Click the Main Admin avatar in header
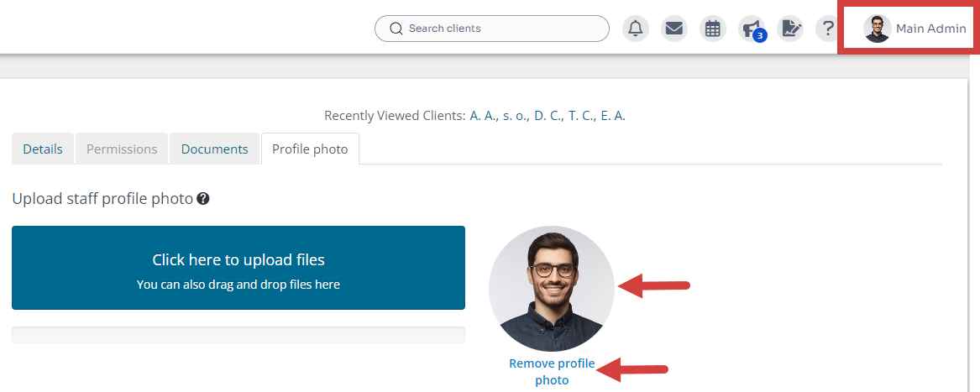Image resolution: width=980 pixels, height=392 pixels. tap(877, 29)
